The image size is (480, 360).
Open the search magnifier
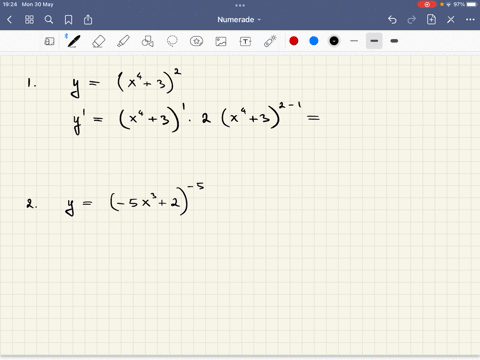pos(49,20)
